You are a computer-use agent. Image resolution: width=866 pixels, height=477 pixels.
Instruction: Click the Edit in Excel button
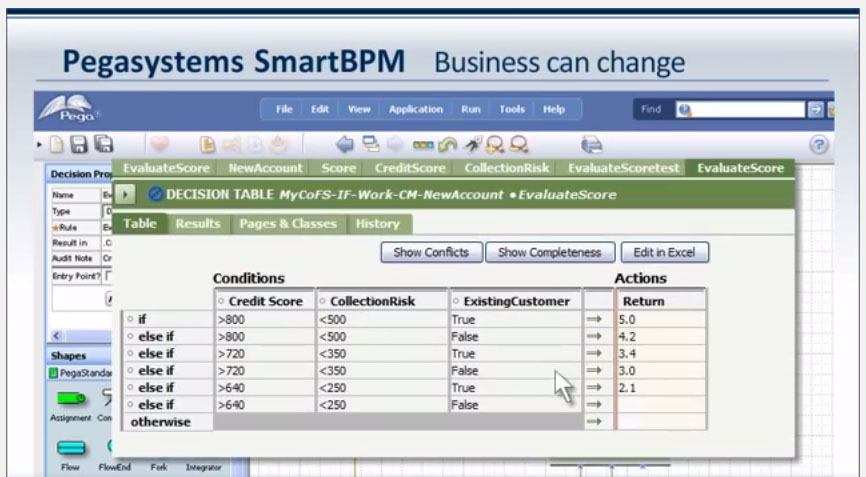664,252
